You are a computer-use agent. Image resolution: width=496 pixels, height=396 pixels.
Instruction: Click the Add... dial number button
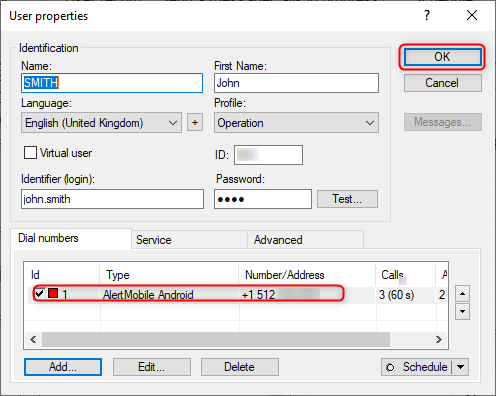(x=63, y=367)
